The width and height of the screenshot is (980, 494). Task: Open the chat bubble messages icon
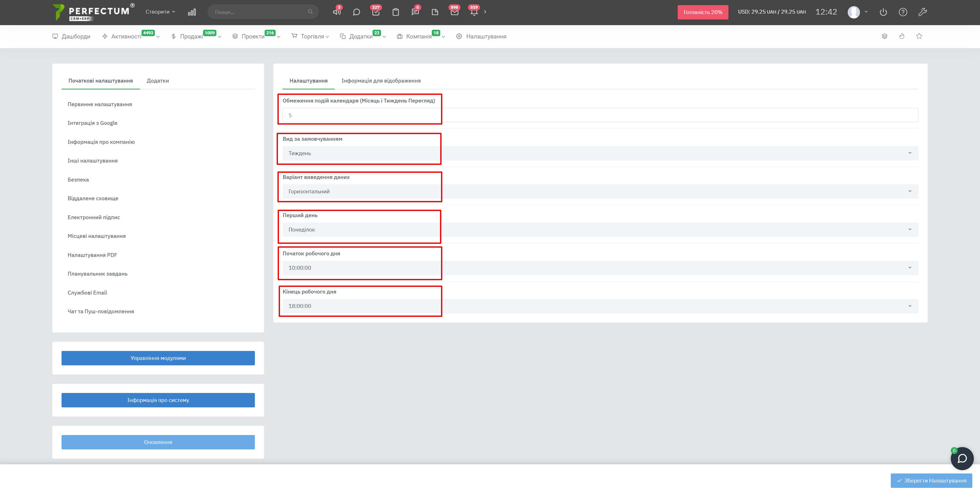click(x=356, y=12)
